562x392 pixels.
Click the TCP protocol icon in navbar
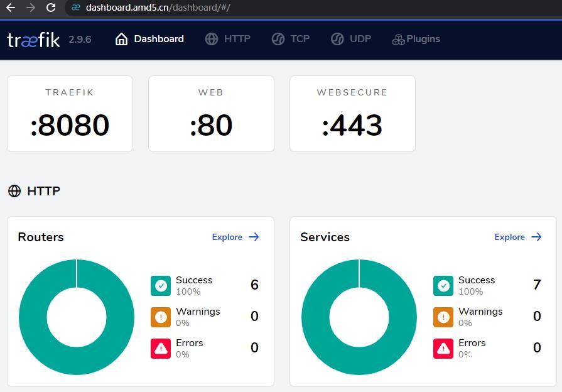278,38
